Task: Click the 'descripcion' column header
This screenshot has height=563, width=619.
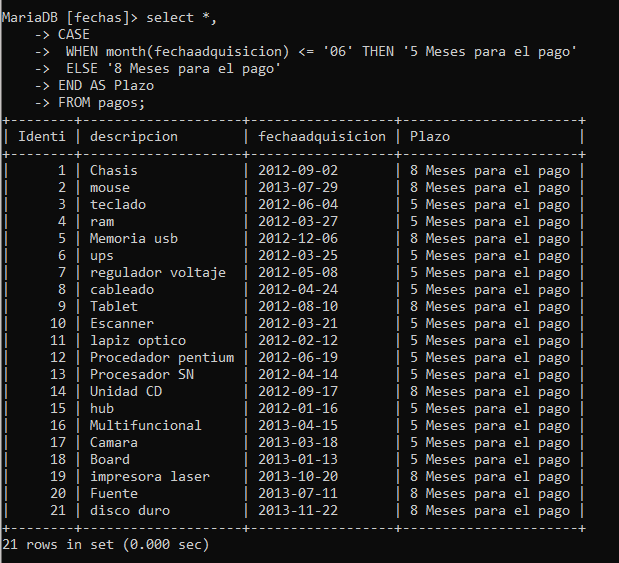Action: (x=134, y=136)
